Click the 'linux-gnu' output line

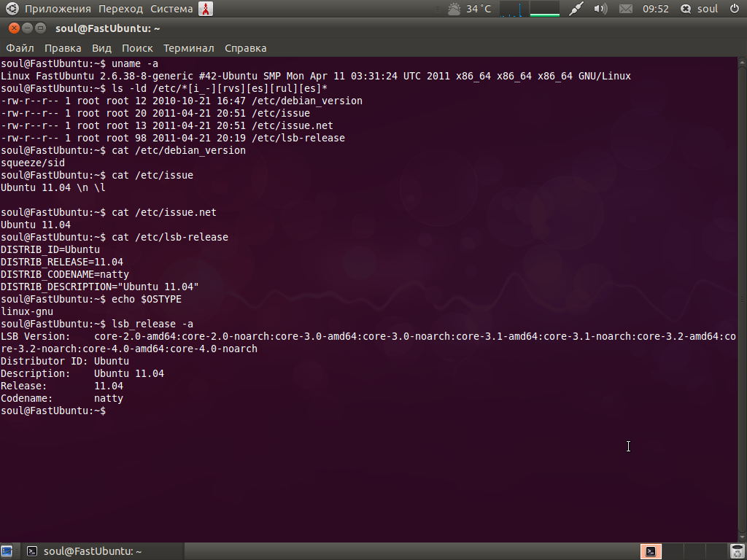pyautogui.click(x=27, y=311)
